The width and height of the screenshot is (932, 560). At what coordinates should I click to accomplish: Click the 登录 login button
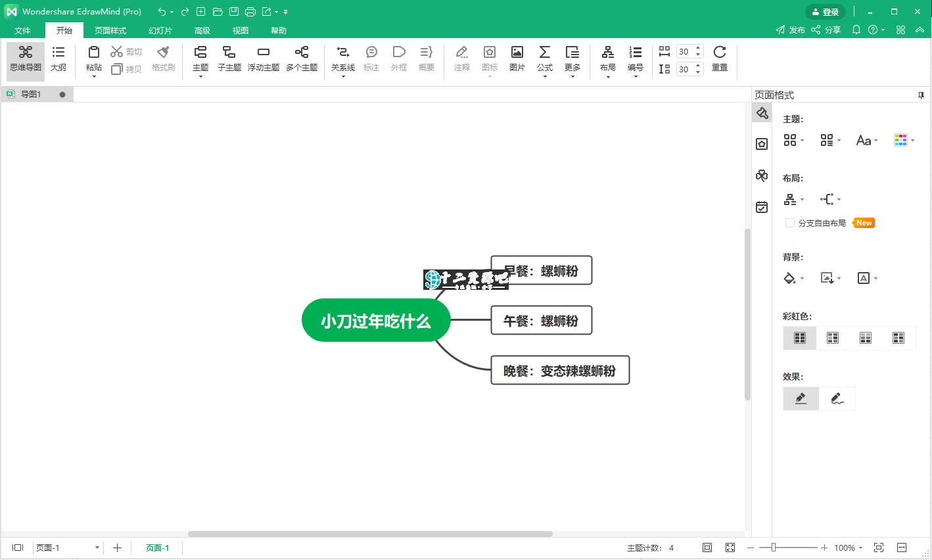click(x=826, y=12)
